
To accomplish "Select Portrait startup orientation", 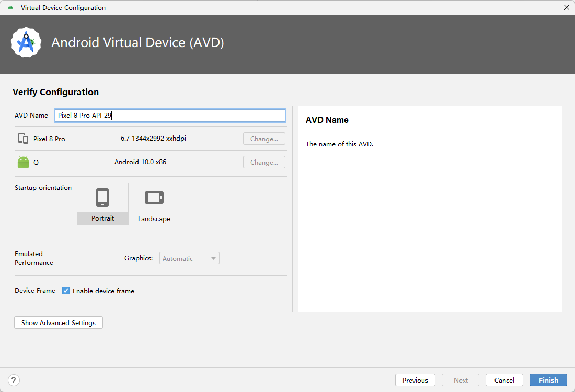I will coord(102,204).
